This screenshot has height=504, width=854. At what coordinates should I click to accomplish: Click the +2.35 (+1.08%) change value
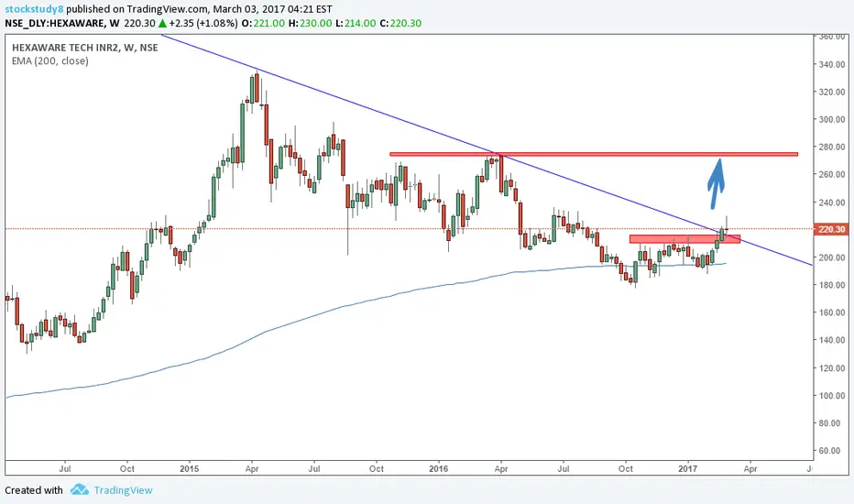point(203,24)
